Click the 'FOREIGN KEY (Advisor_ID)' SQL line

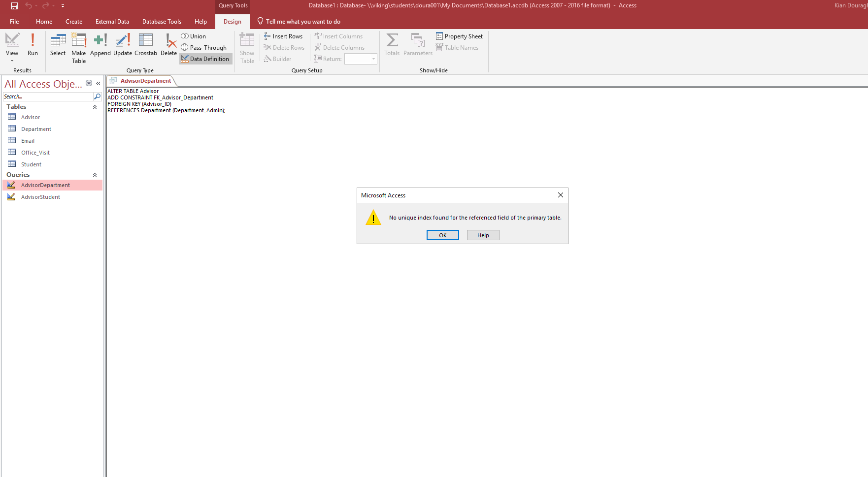(139, 104)
